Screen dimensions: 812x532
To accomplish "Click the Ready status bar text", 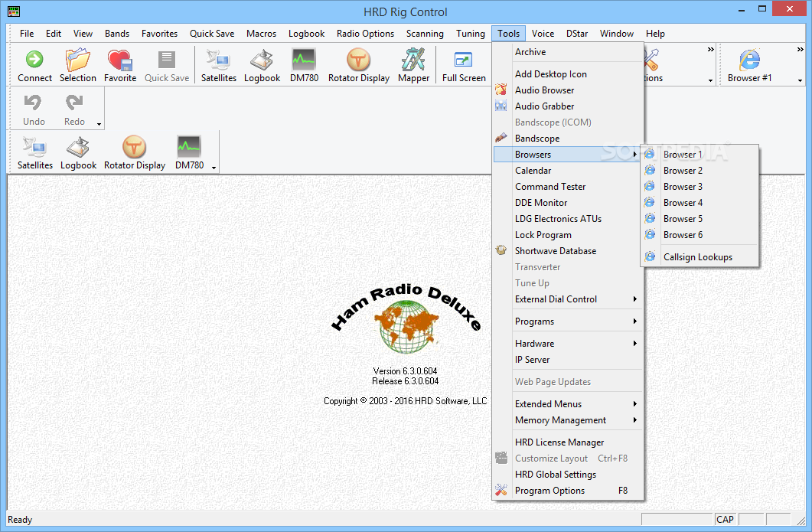I will coord(20,520).
